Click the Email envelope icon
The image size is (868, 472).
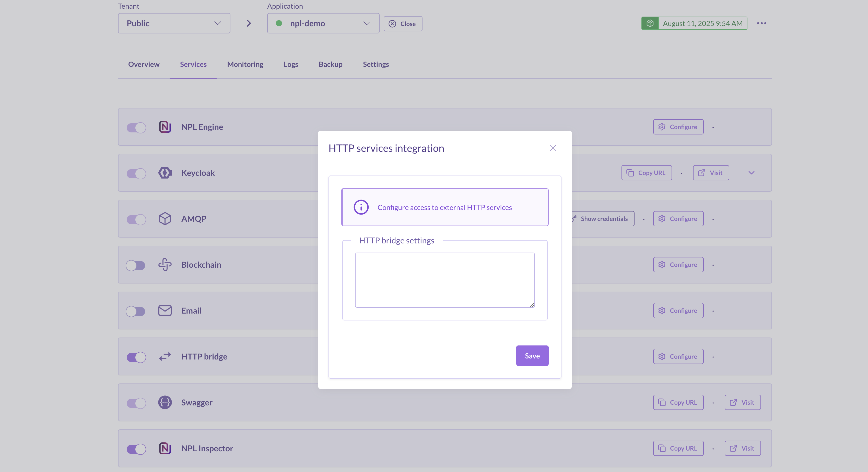coord(165,310)
